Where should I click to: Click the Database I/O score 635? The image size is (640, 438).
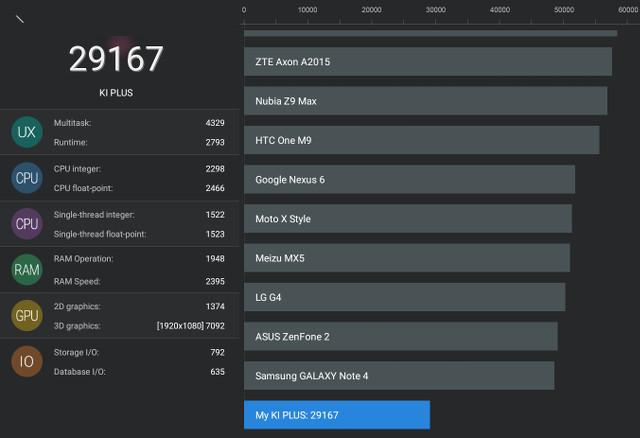pos(218,372)
